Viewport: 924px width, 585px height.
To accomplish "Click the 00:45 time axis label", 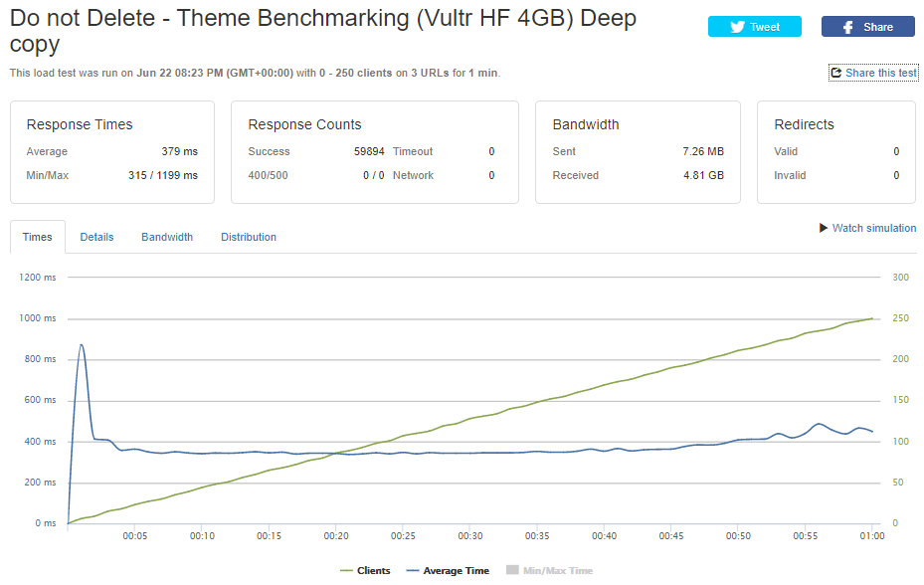I will tap(671, 536).
